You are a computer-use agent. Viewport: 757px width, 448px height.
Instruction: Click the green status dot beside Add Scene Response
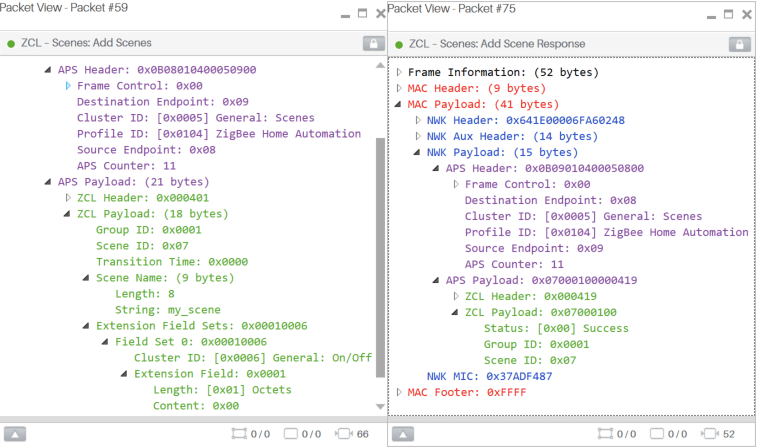click(400, 44)
